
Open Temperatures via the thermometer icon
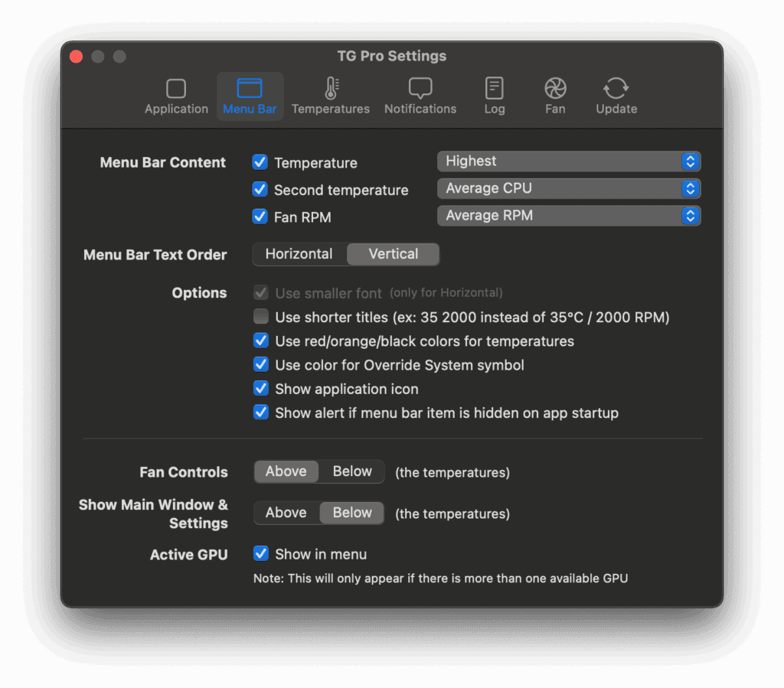[x=331, y=88]
